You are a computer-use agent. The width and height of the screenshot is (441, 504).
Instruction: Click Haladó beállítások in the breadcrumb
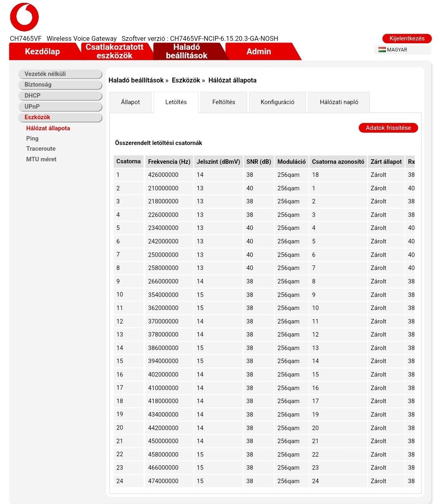[136, 80]
